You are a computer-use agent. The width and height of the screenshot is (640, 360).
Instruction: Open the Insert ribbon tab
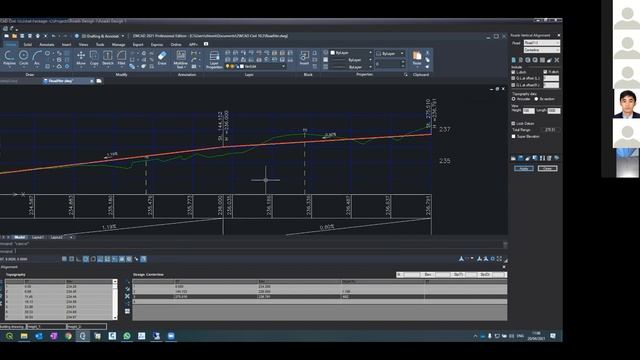tap(66, 44)
